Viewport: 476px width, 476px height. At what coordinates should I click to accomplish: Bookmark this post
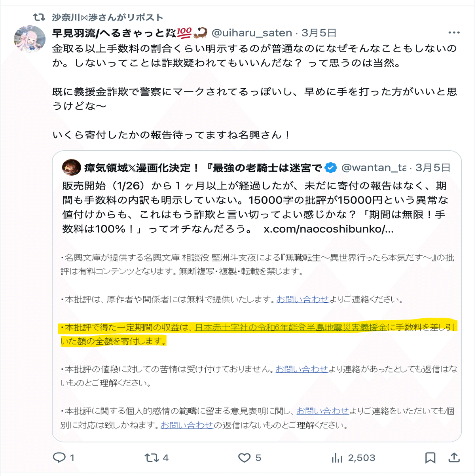tap(430, 458)
